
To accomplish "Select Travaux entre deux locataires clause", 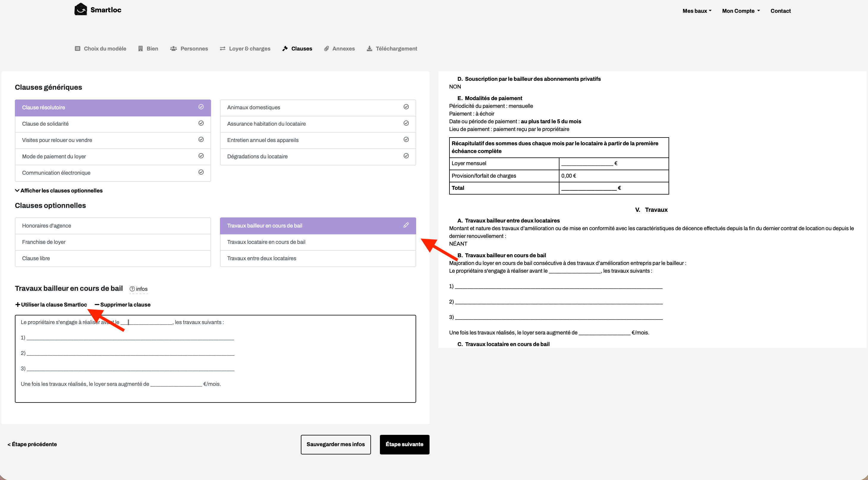I will (318, 258).
